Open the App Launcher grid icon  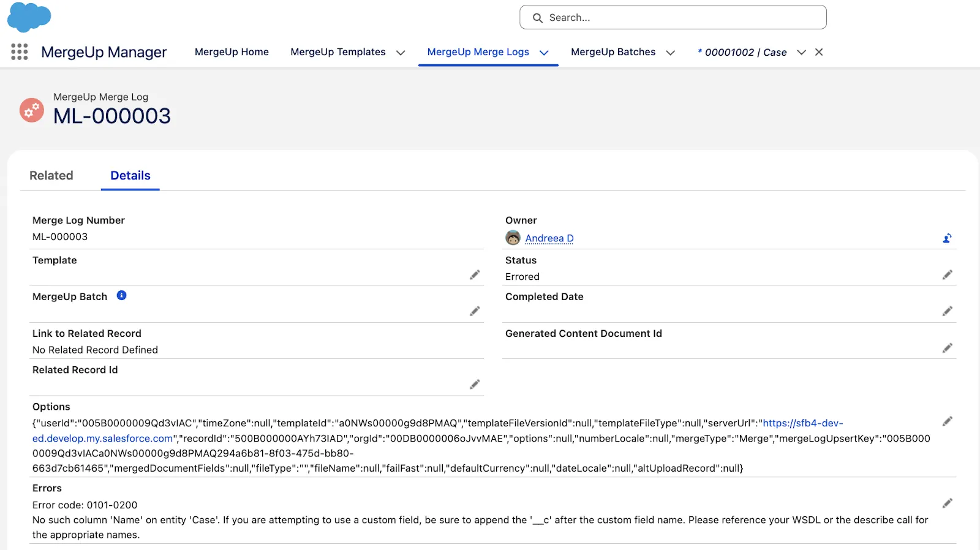click(20, 52)
